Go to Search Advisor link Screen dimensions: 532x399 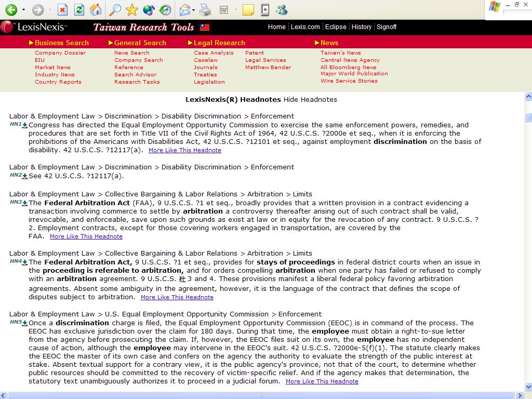pos(136,75)
